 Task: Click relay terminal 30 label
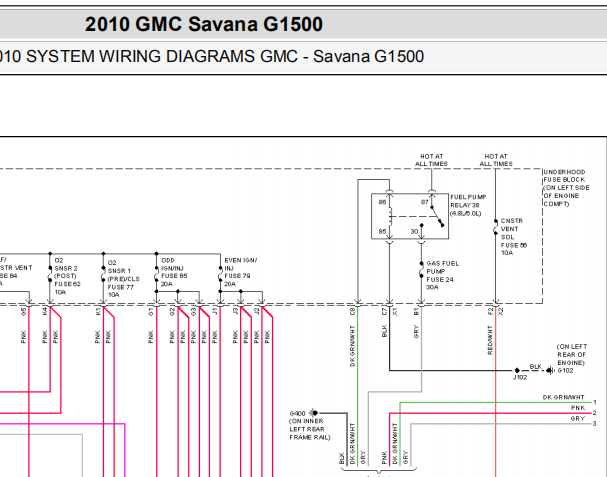(x=414, y=232)
